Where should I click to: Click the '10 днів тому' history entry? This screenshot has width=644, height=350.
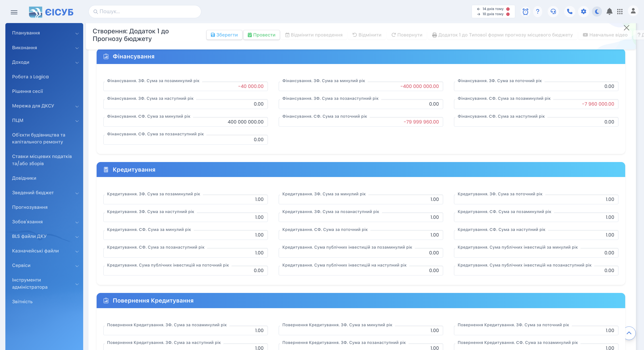click(x=493, y=14)
